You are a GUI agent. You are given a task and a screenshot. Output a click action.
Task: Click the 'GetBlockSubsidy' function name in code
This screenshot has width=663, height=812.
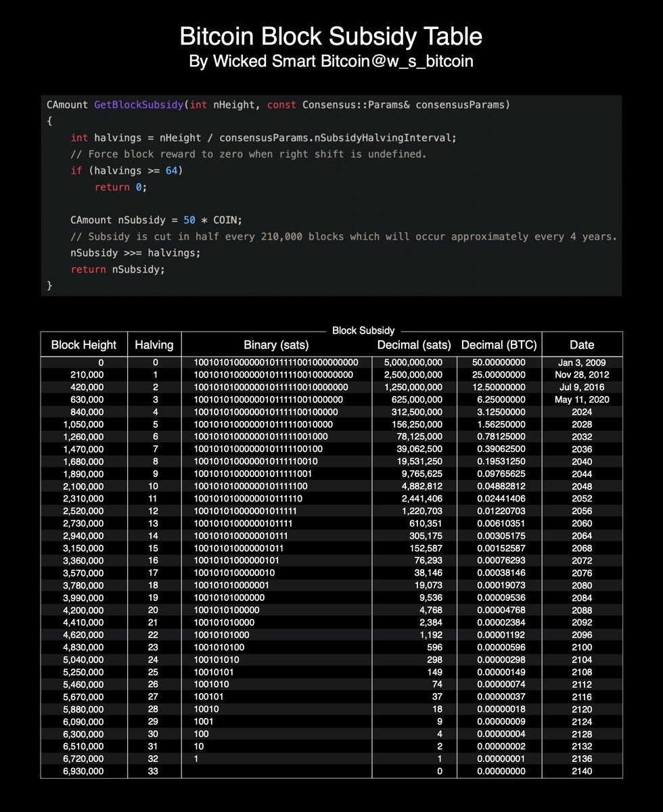[138, 105]
